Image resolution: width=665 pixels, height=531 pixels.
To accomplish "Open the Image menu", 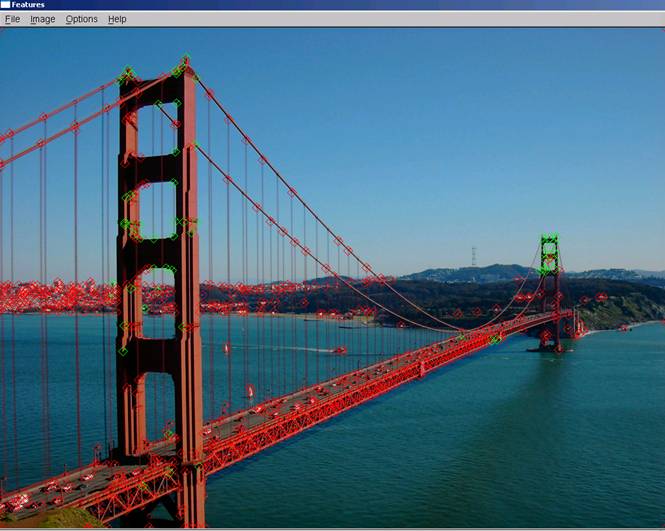I will click(x=42, y=19).
